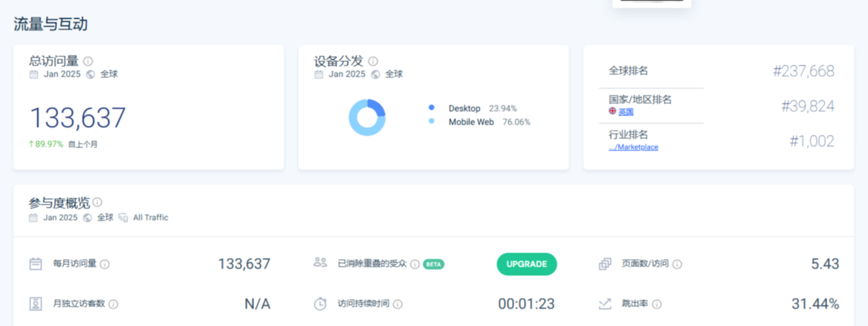Screen dimensions: 868x326
Task: Click globe icon in 总访问量 card
Action: pyautogui.click(x=90, y=74)
